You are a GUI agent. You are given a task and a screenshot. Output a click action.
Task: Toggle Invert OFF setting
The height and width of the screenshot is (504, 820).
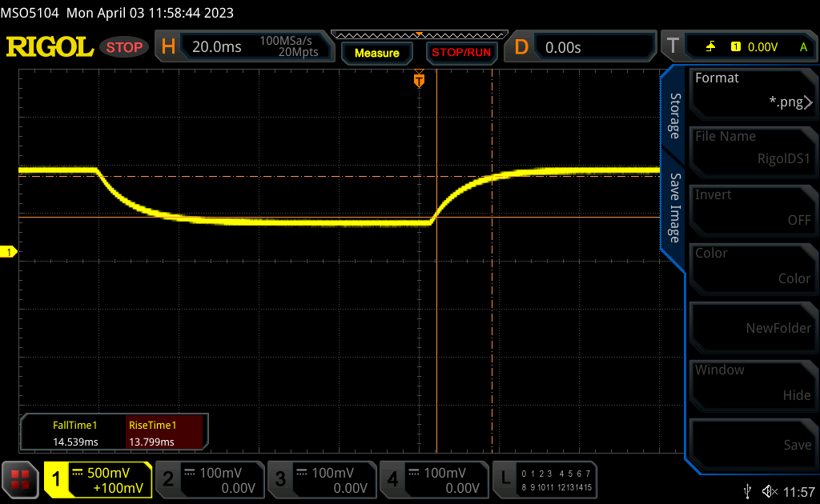point(753,208)
